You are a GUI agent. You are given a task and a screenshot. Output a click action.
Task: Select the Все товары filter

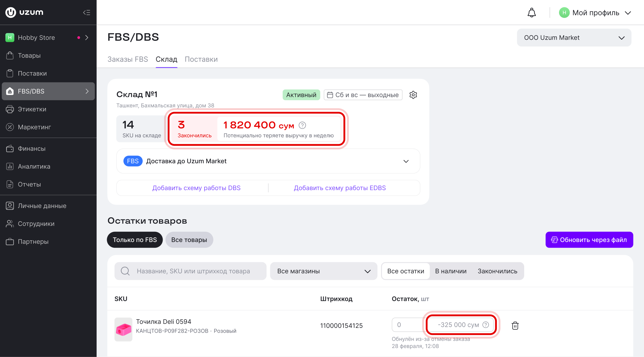point(189,240)
